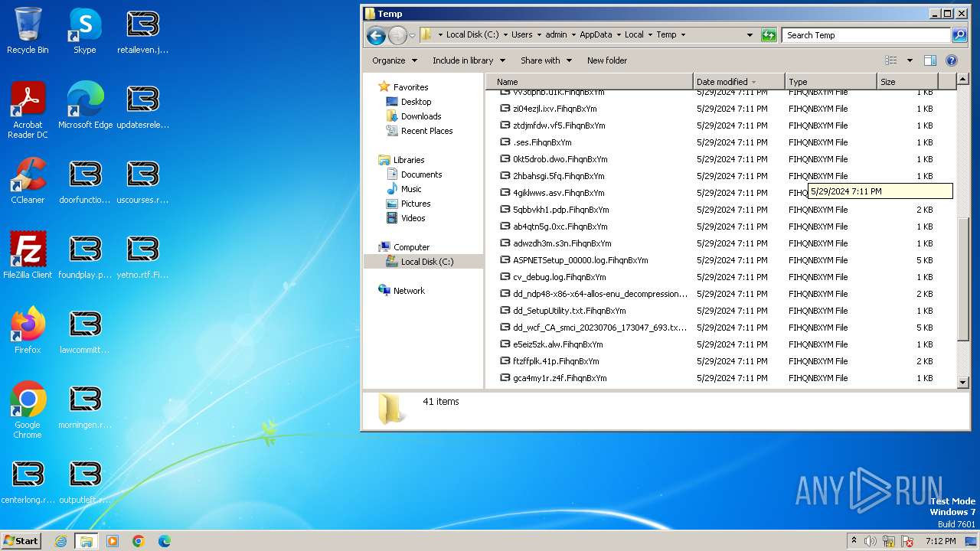Select the outputleft desktop file icon

pos(85,481)
